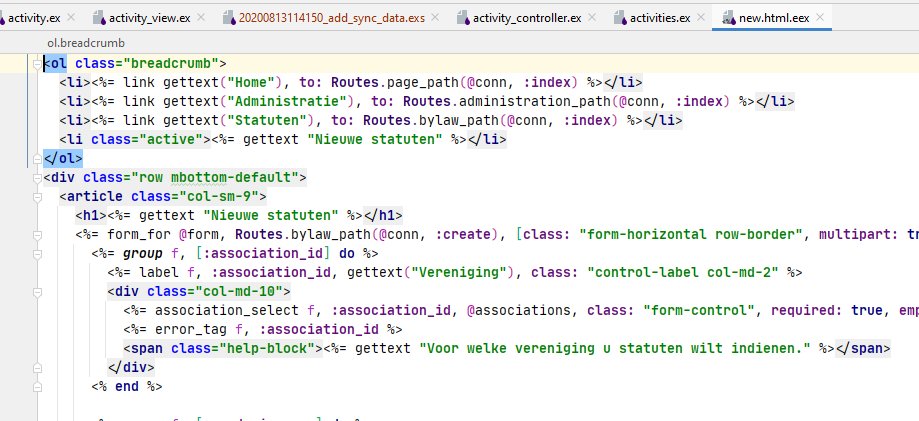Click the template file icon on new.html.eex tab
919x421 pixels.
730,18
